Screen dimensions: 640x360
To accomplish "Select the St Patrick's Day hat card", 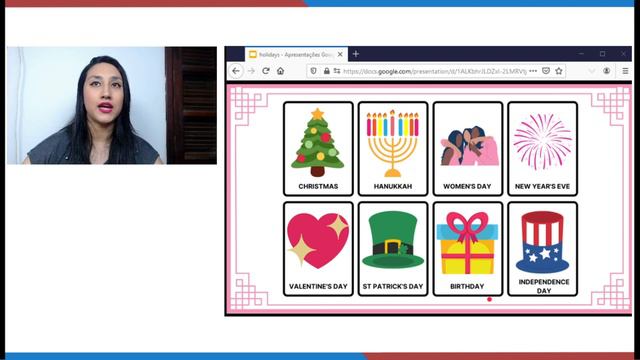I will tap(393, 249).
